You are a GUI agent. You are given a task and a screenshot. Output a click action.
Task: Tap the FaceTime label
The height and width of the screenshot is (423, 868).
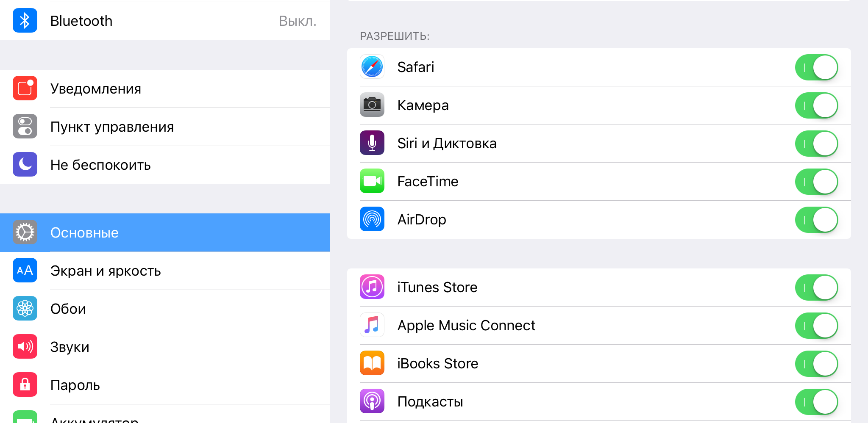(428, 181)
